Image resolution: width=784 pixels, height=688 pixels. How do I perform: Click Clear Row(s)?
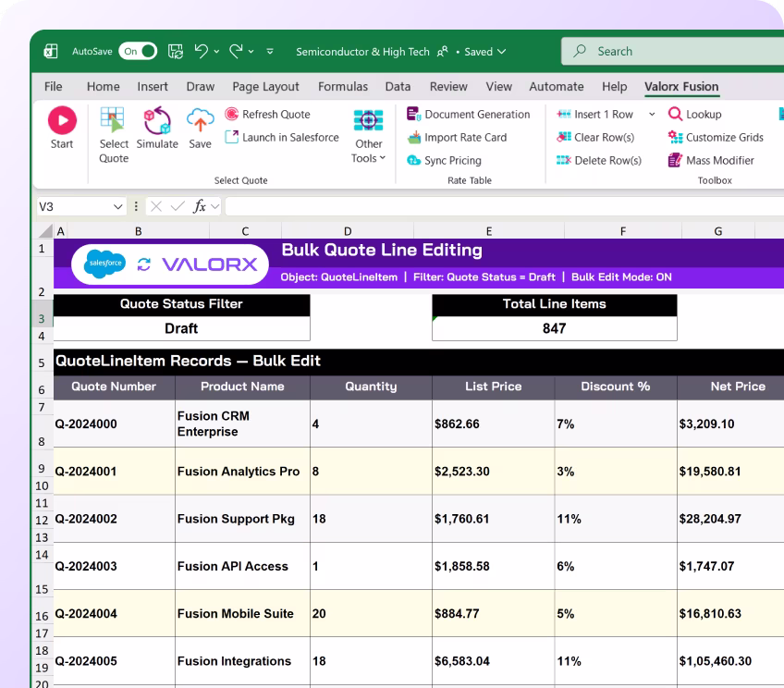[x=595, y=137]
